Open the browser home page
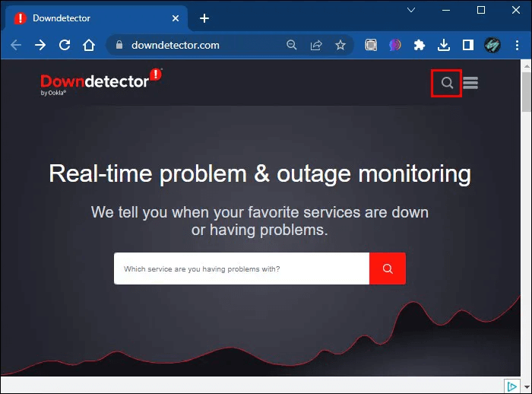 click(x=89, y=45)
